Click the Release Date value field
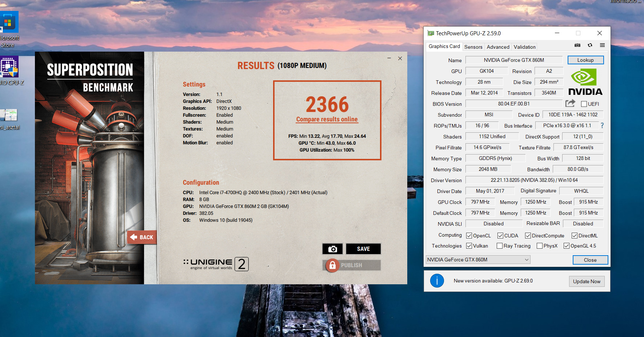 (484, 93)
